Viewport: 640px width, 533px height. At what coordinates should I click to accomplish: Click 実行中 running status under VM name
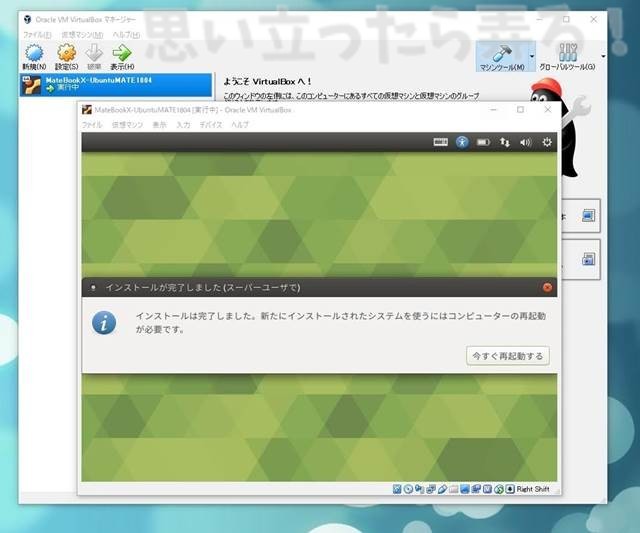[69, 87]
